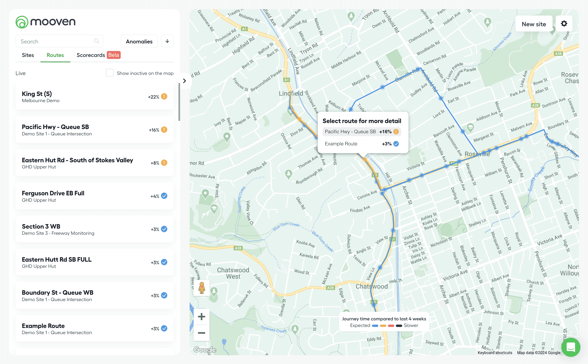The height and width of the screenshot is (364, 588).
Task: Click King St (S) warning icon
Action: (x=164, y=97)
